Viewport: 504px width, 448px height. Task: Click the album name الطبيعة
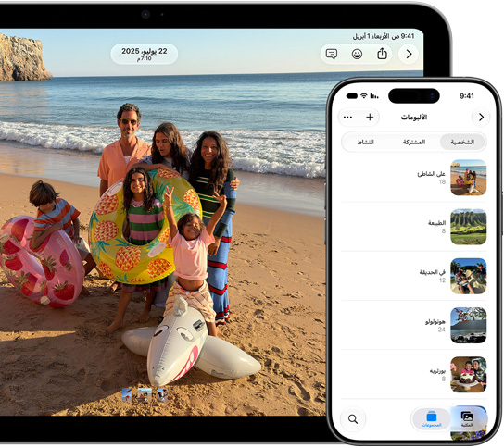coord(436,223)
